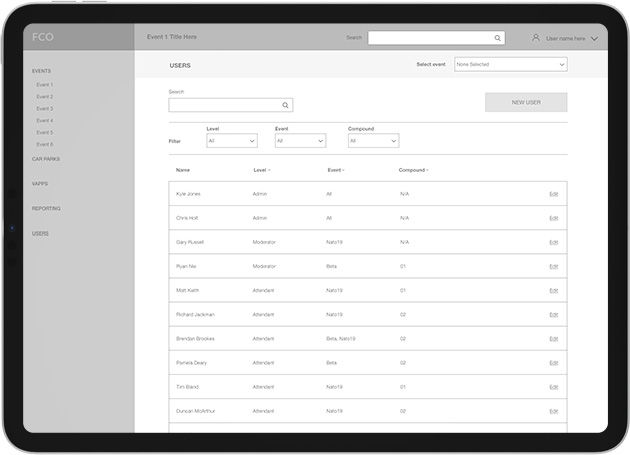
Task: Click Moderator level in Ryan Nie row
Action: 264,266
